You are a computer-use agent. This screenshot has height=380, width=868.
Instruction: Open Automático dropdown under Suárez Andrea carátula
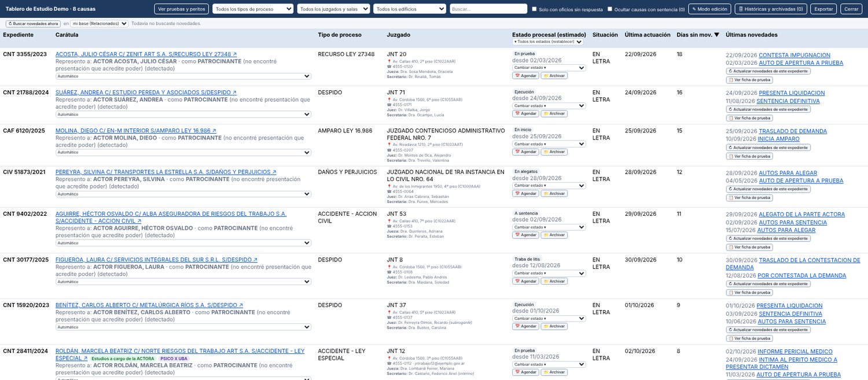(183, 114)
